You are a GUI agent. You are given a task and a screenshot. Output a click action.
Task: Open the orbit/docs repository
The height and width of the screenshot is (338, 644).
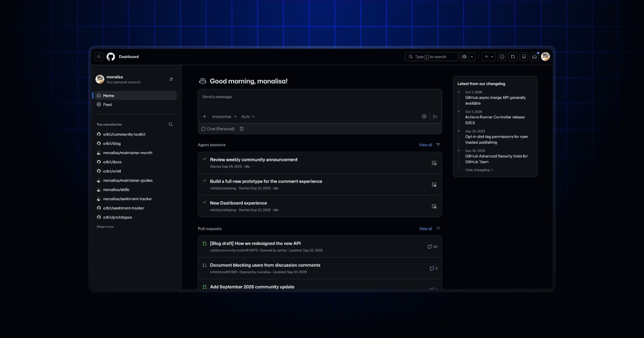click(x=112, y=162)
